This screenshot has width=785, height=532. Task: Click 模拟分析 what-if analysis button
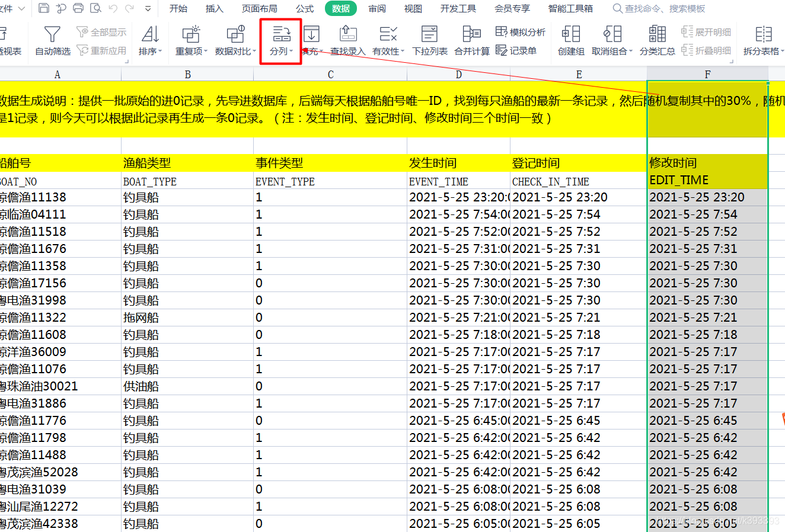click(520, 32)
